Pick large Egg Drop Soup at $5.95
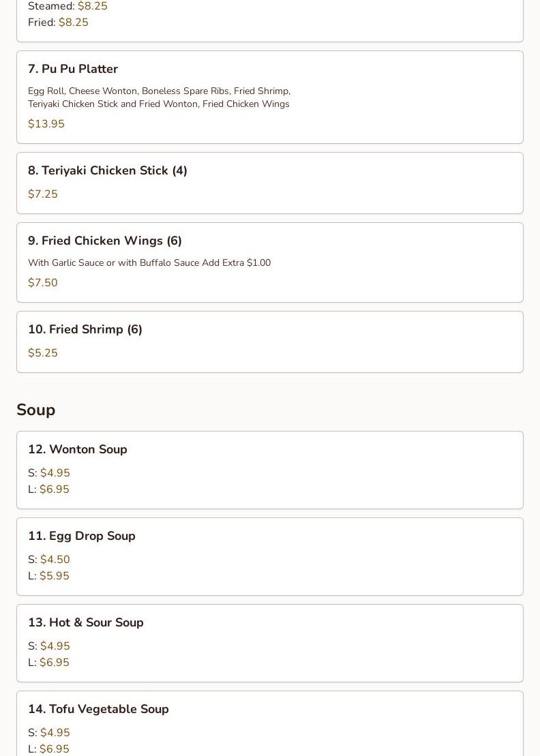The height and width of the screenshot is (756, 540). [x=48, y=576]
